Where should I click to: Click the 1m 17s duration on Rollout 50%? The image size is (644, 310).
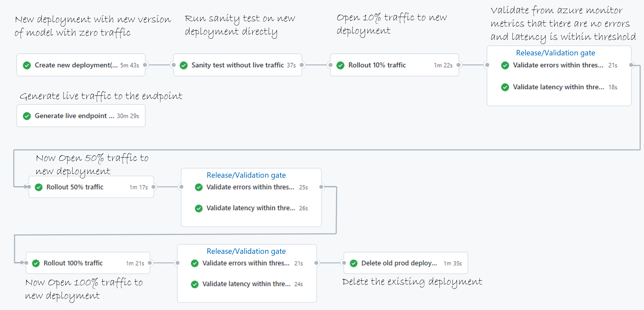point(139,187)
